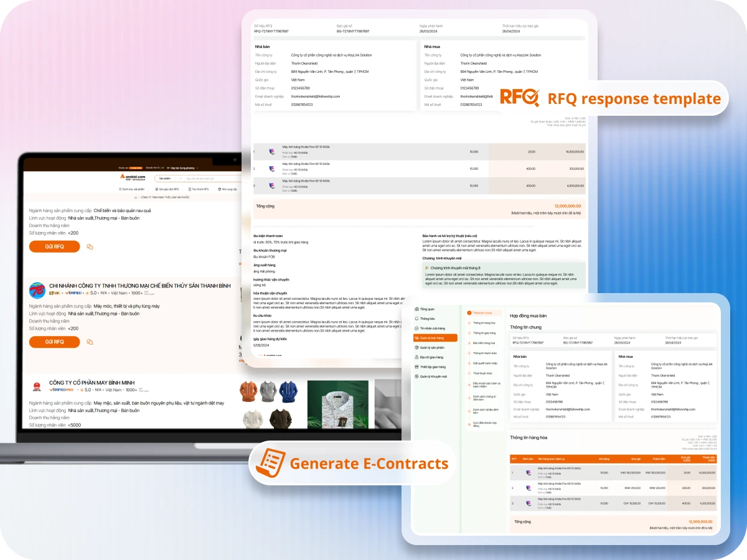
Task: Click the patterned shirt product thumbnail
Action: click(x=337, y=404)
